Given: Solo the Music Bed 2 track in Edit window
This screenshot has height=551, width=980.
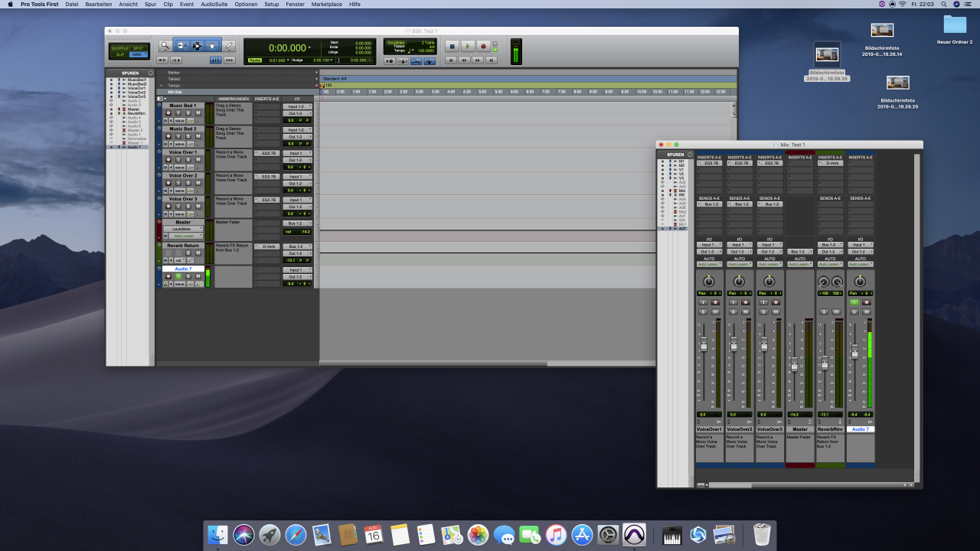Looking at the screenshot, I should click(x=188, y=136).
